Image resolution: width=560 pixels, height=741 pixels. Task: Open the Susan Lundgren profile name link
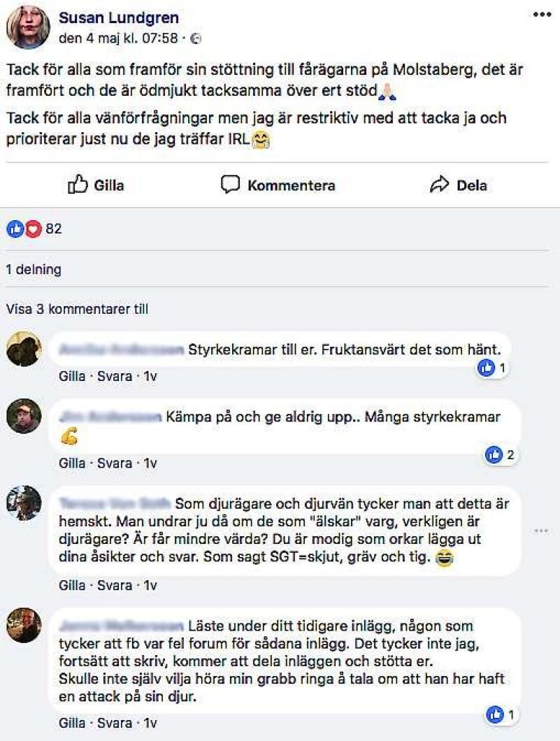point(118,18)
